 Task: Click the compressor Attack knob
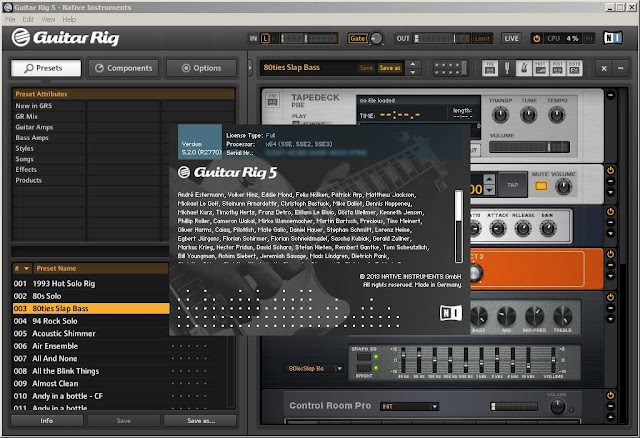[498, 229]
